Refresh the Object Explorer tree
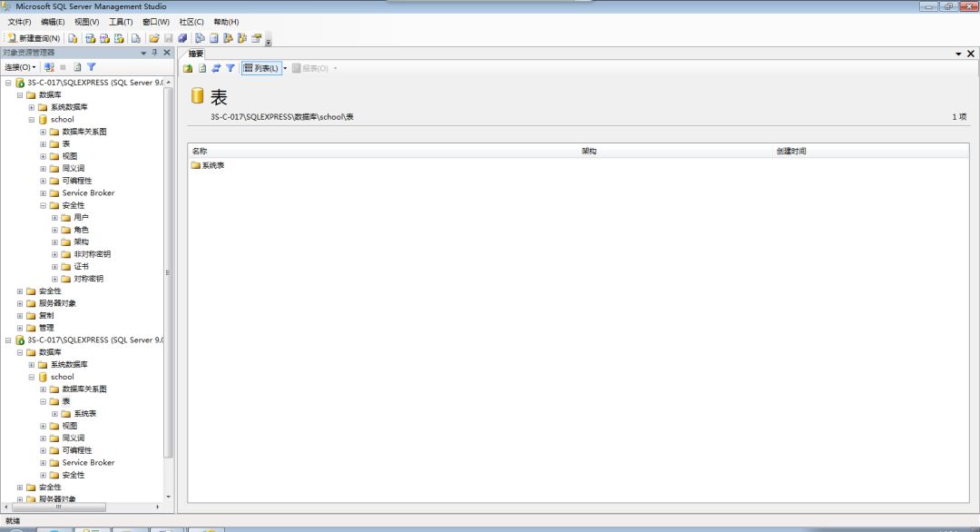This screenshot has height=532, width=980. pos(77,67)
